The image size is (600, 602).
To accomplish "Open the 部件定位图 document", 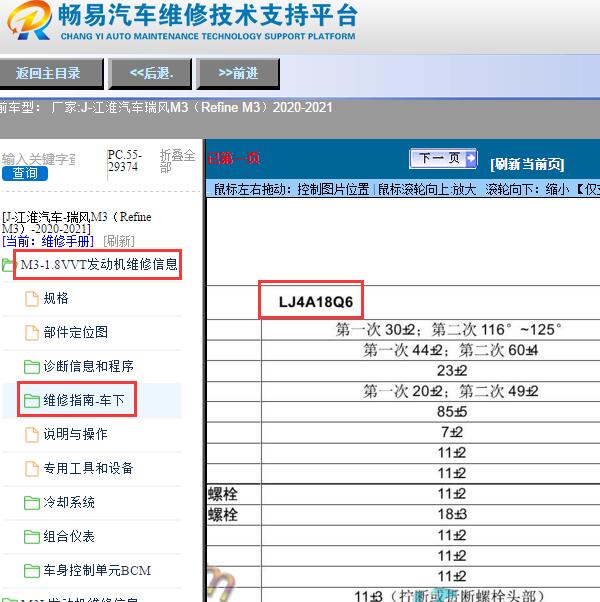I will click(x=76, y=332).
